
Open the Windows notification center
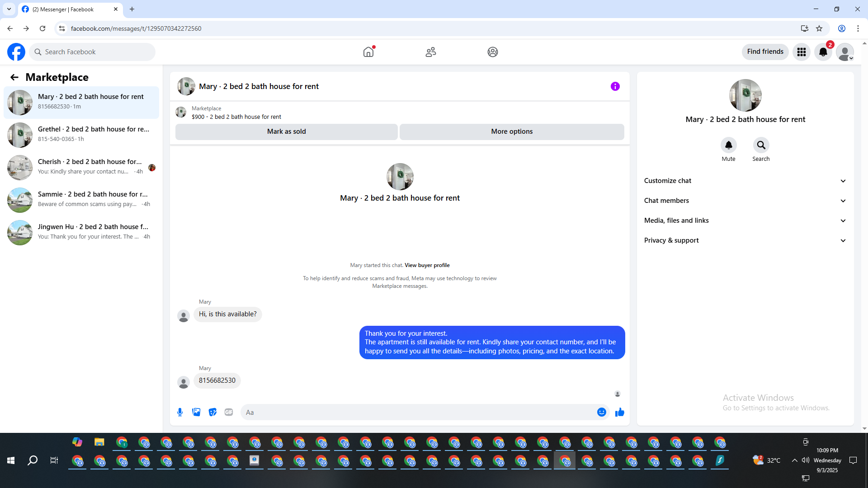pos(854,460)
